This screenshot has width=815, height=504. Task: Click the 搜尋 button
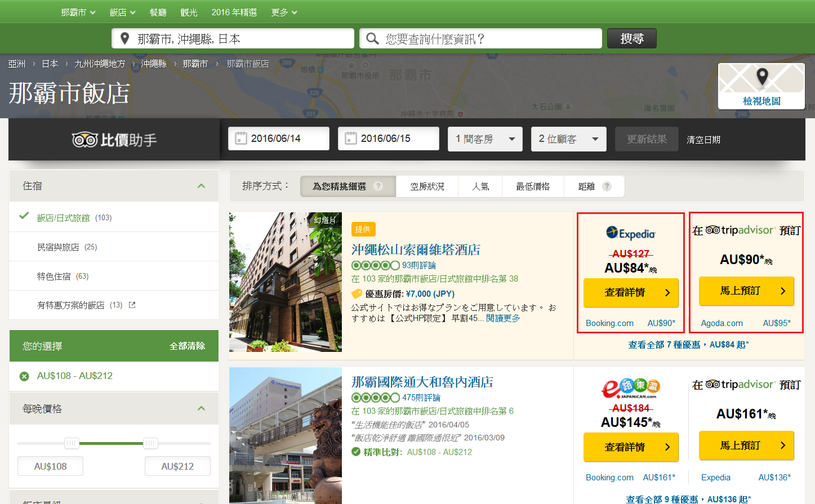tap(631, 38)
